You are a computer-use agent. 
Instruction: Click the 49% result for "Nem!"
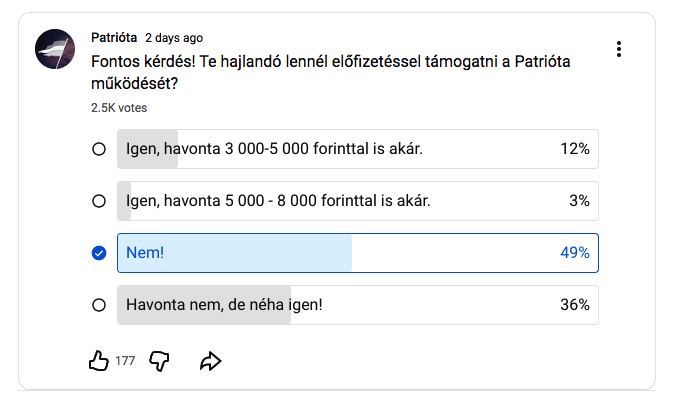pyautogui.click(x=574, y=253)
